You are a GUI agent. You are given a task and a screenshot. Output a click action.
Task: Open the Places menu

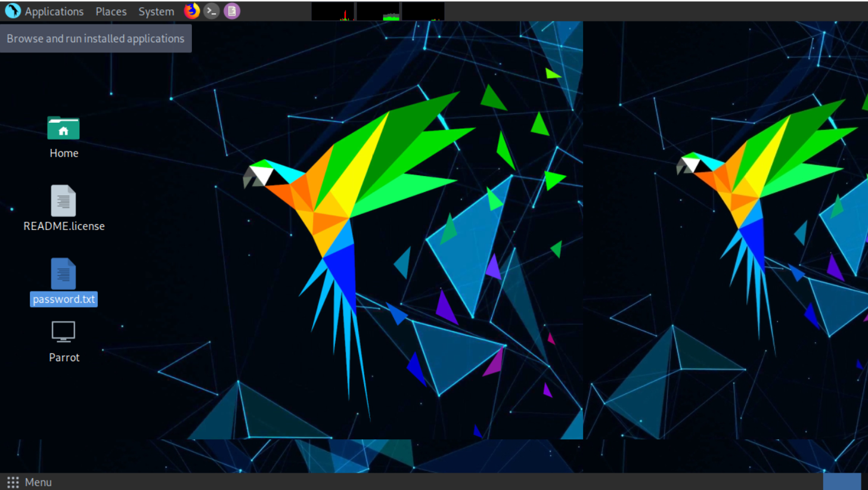coord(111,11)
